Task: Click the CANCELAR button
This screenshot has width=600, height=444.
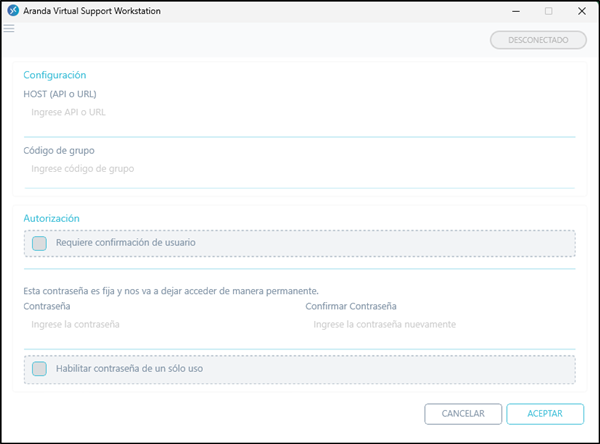Action: (463, 414)
